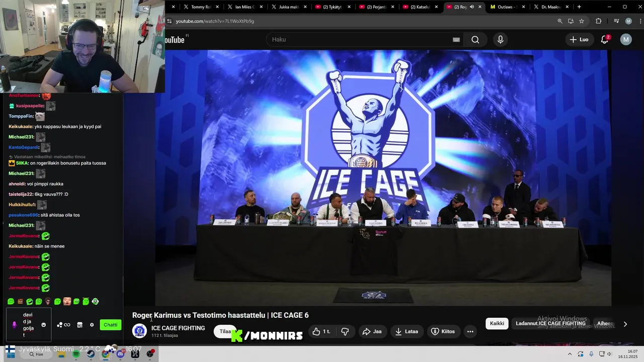This screenshot has height=362, width=644.
Task: Click chat username SIIKA
Action: 22,163
